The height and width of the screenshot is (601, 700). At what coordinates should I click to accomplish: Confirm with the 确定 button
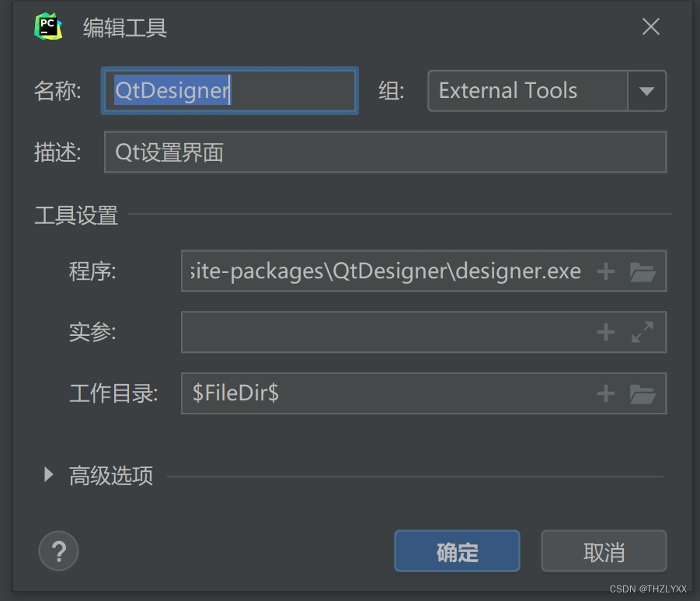click(457, 551)
